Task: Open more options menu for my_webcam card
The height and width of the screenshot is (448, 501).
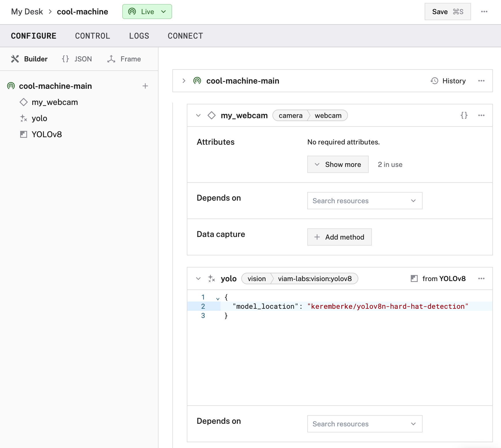Action: pos(481,115)
